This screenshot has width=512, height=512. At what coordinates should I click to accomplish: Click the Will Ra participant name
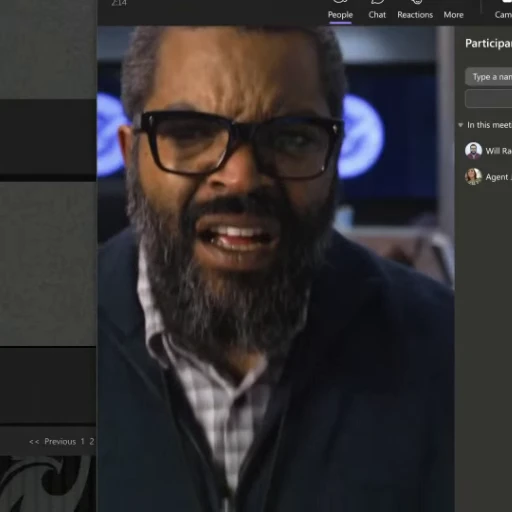[x=499, y=151]
